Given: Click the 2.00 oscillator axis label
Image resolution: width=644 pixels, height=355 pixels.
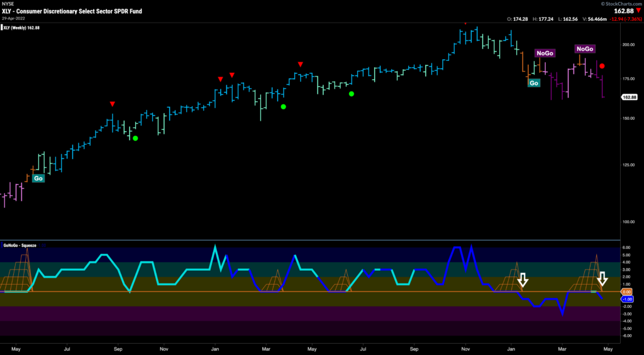Looking at the screenshot, I should [627, 277].
